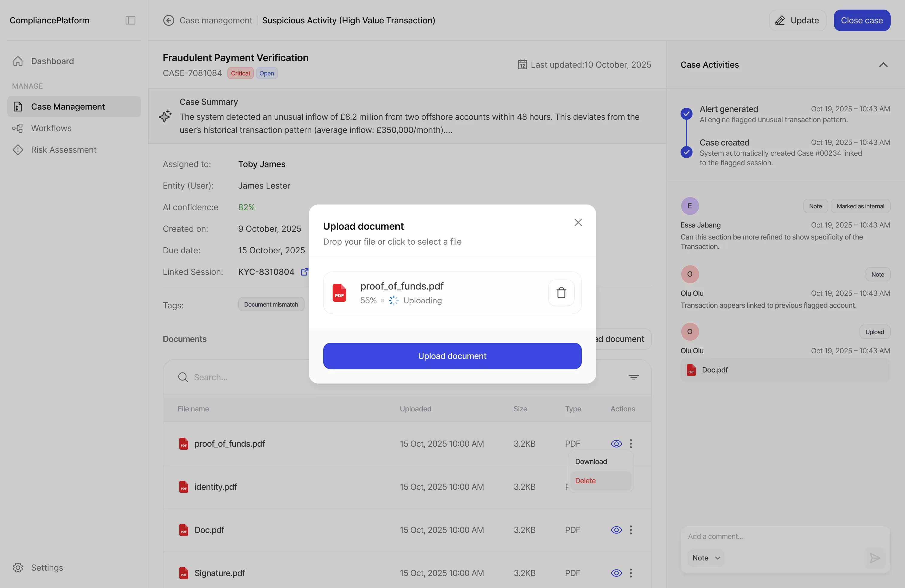Choose Delete in the context menu

(585, 480)
